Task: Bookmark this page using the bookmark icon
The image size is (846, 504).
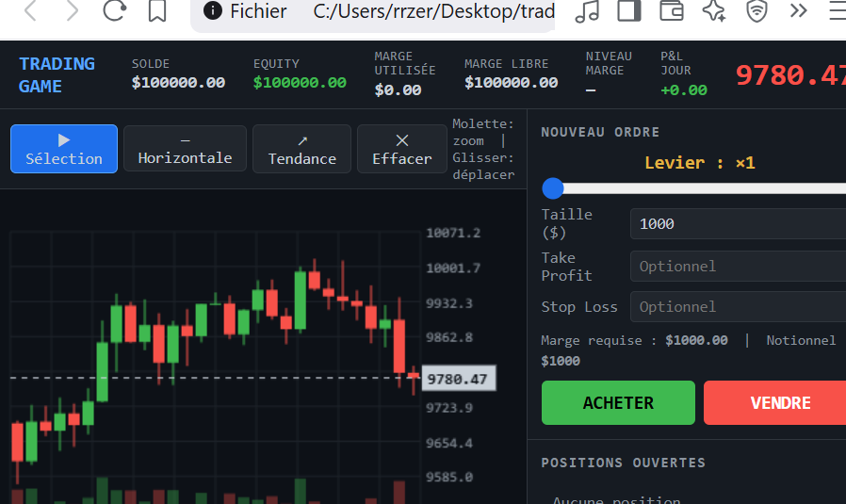Action: (157, 11)
